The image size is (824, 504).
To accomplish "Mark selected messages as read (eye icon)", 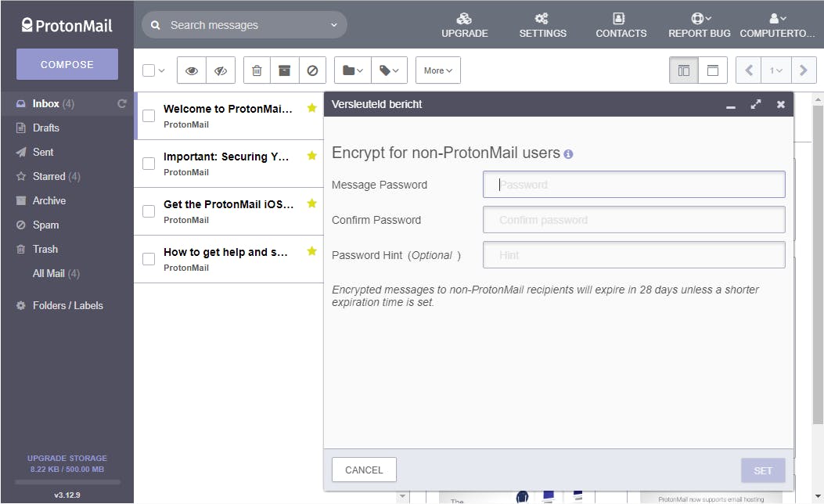I will click(x=192, y=70).
